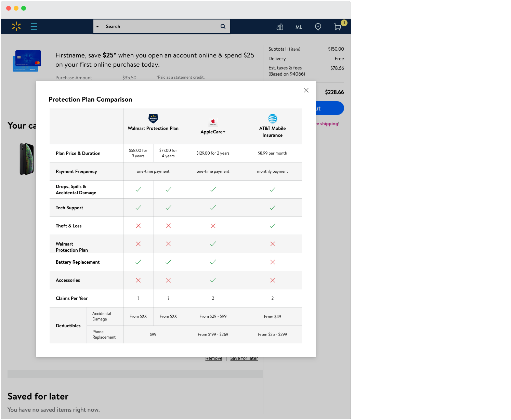The width and height of the screenshot is (511, 420).
Task: Select the $58.00 for 3 years plan cell
Action: tap(138, 153)
